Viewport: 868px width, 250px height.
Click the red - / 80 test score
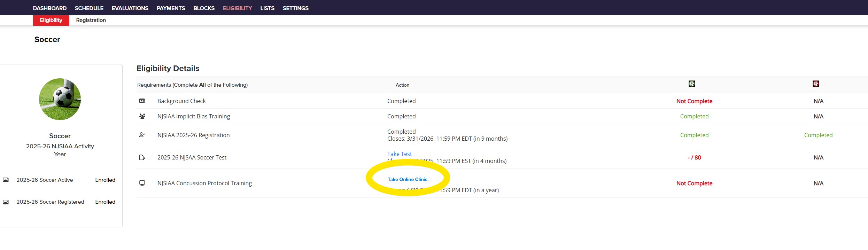(x=694, y=157)
